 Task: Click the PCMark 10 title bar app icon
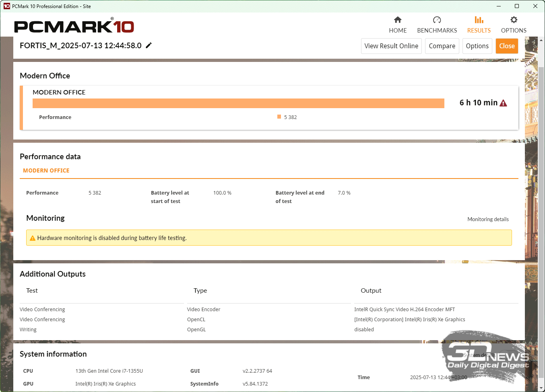point(6,6)
